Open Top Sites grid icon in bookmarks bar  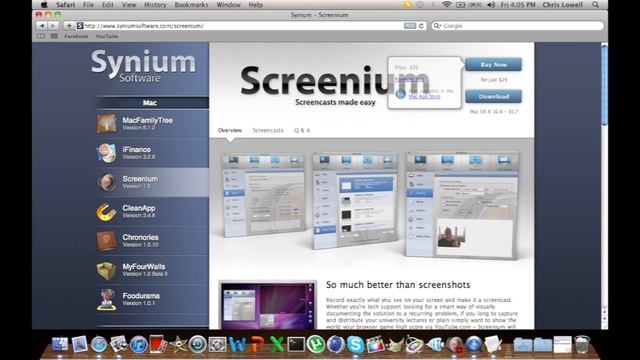pyautogui.click(x=54, y=36)
